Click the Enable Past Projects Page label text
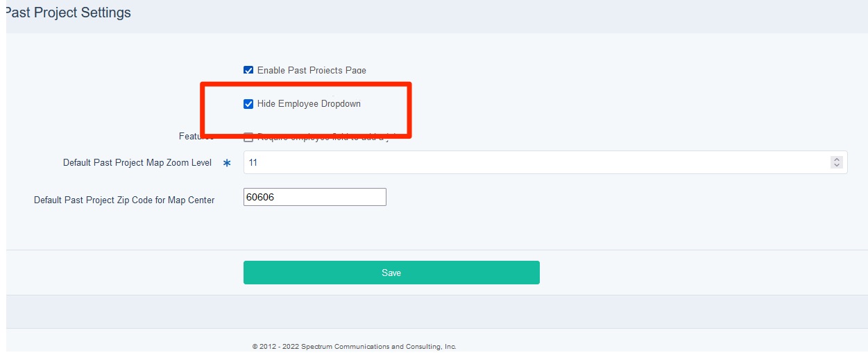The image size is (868, 353). [x=312, y=70]
